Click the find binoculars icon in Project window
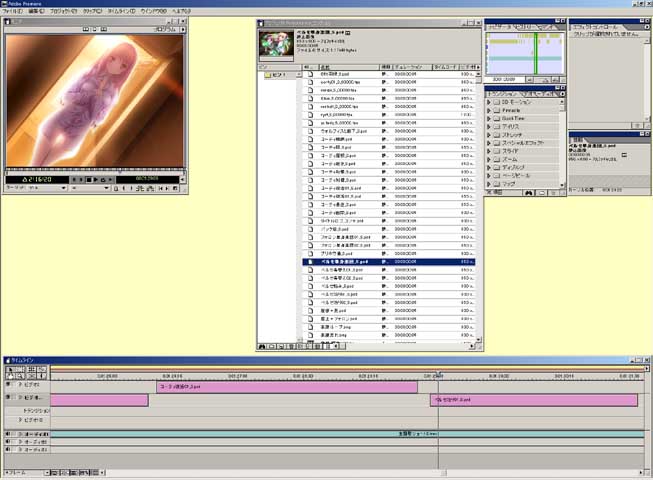This screenshot has height=480, width=653. [262, 346]
